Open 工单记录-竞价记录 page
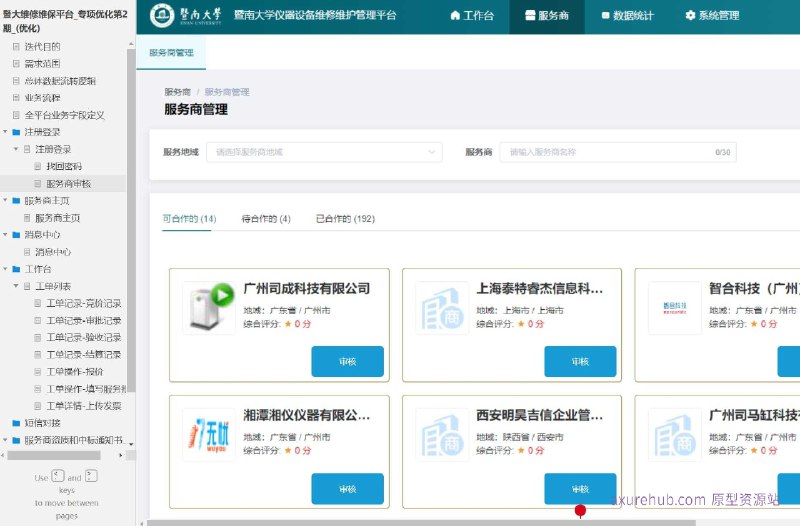 (84, 304)
